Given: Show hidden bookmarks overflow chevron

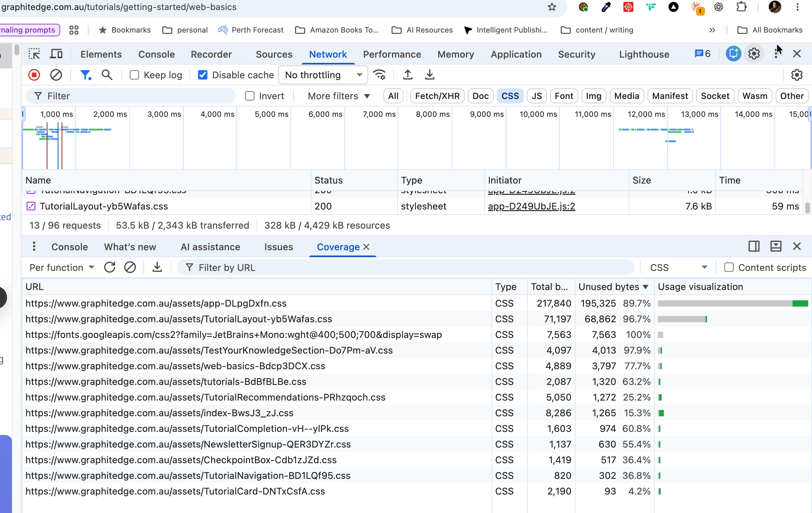Looking at the screenshot, I should click(x=712, y=30).
